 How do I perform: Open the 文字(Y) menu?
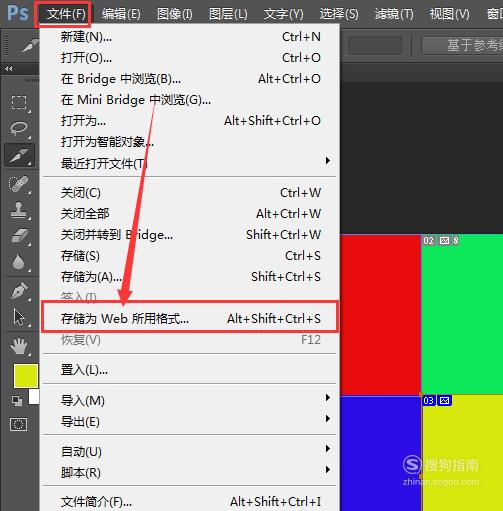click(x=284, y=14)
